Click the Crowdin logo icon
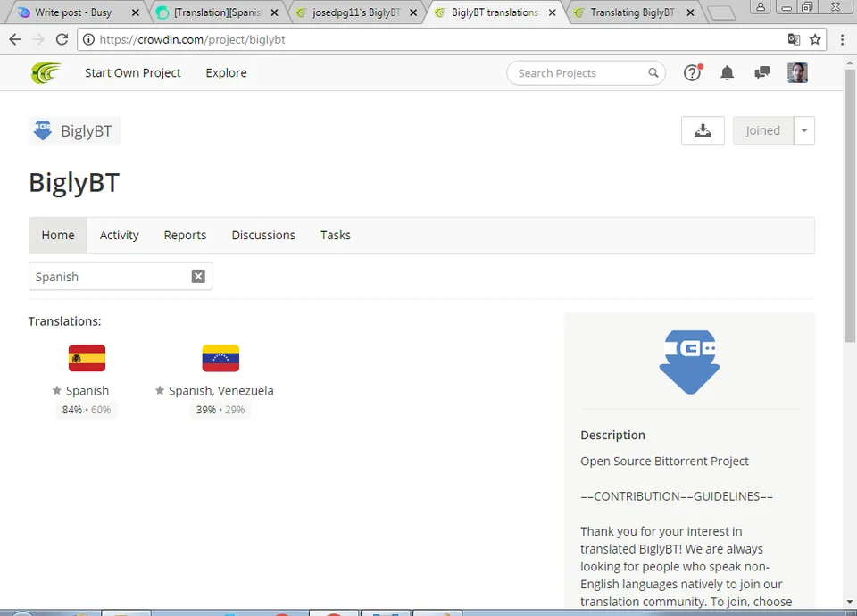Screen dimensions: 857x616 coord(46,72)
